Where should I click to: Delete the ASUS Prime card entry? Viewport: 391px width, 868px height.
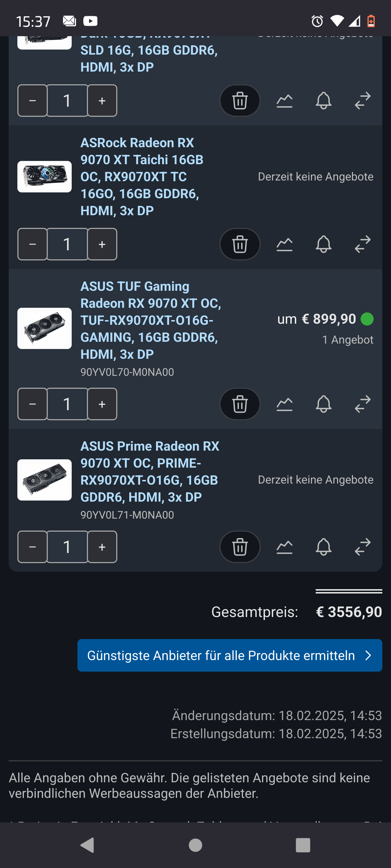pyautogui.click(x=240, y=547)
